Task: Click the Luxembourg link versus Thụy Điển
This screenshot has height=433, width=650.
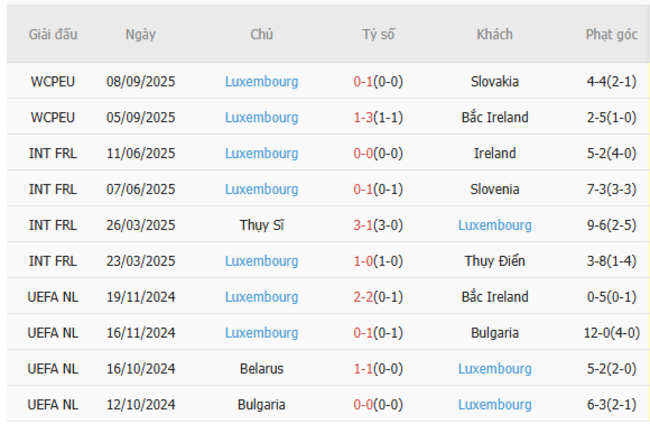Action: coord(261,261)
